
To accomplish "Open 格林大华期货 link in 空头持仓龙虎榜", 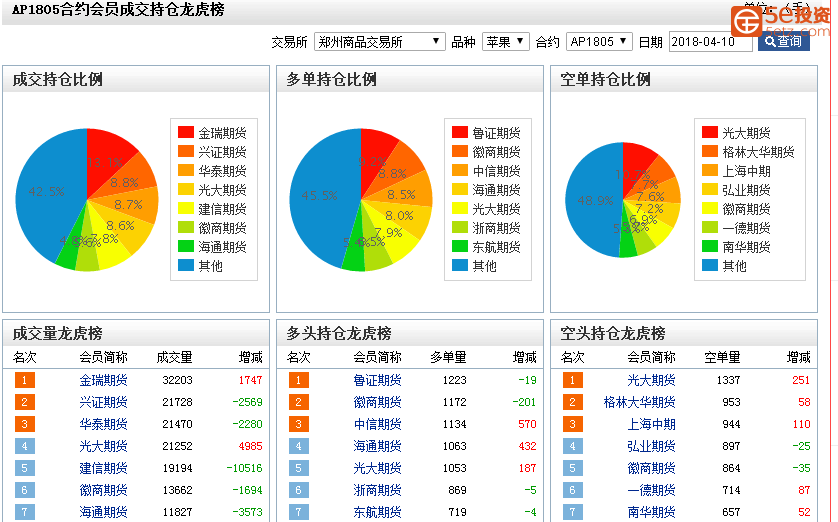I will (x=639, y=402).
